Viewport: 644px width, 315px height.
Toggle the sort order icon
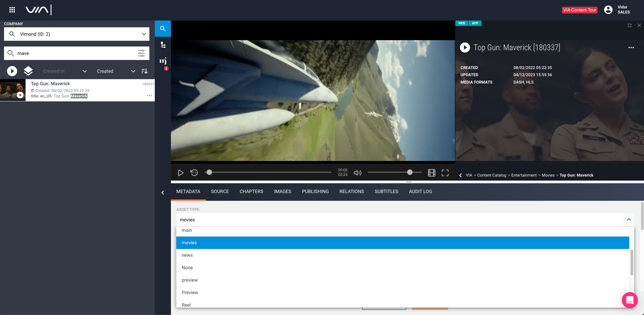144,71
